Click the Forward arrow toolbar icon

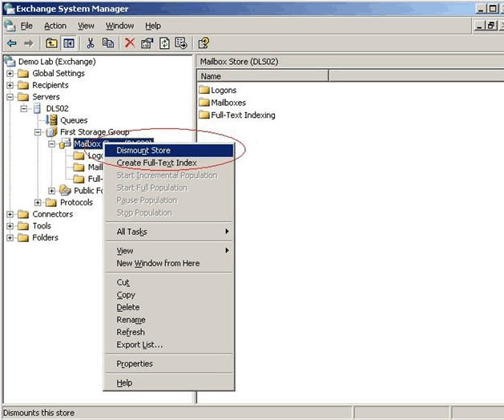(29, 43)
